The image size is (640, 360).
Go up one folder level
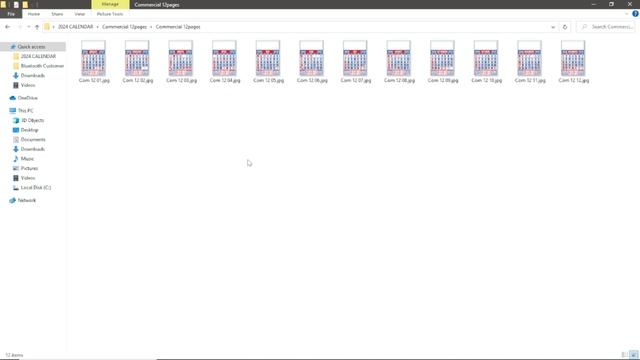tap(37, 27)
